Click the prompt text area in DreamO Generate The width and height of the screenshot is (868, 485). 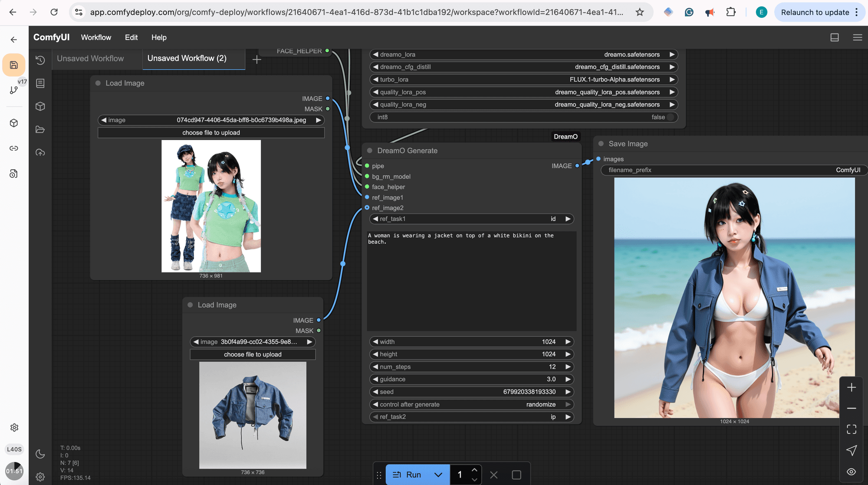click(471, 281)
